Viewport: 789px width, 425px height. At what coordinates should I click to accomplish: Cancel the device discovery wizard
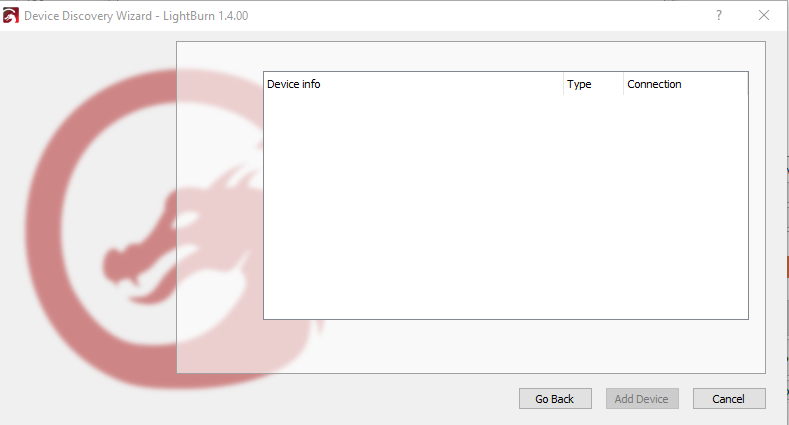729,398
